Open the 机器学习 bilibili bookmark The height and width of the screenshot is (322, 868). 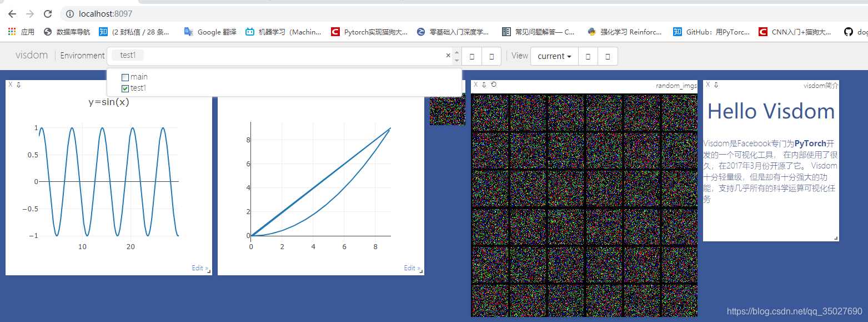283,32
